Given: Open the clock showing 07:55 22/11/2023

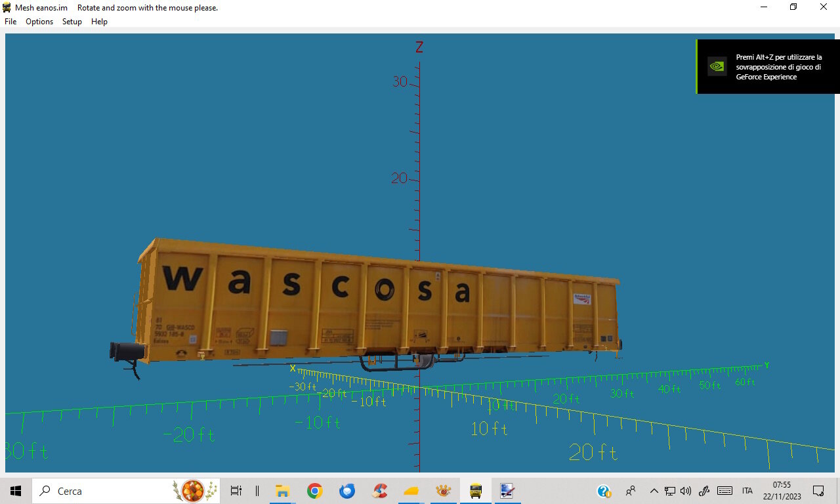Looking at the screenshot, I should pos(782,491).
